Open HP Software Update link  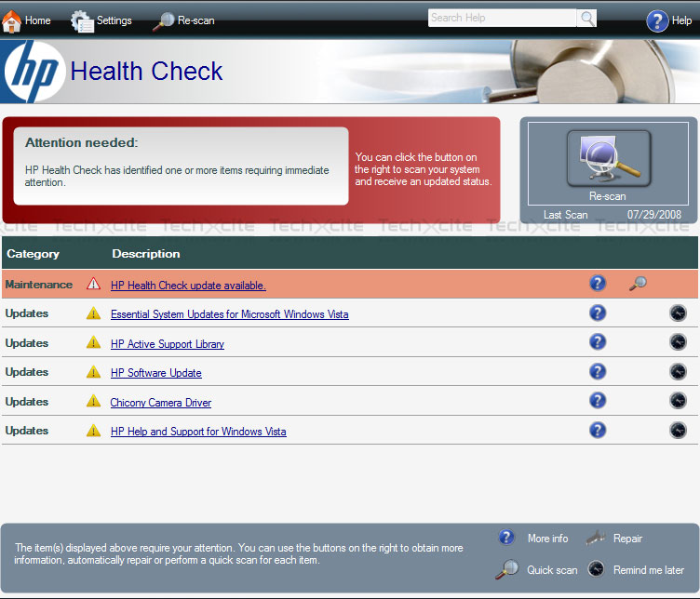tap(155, 373)
